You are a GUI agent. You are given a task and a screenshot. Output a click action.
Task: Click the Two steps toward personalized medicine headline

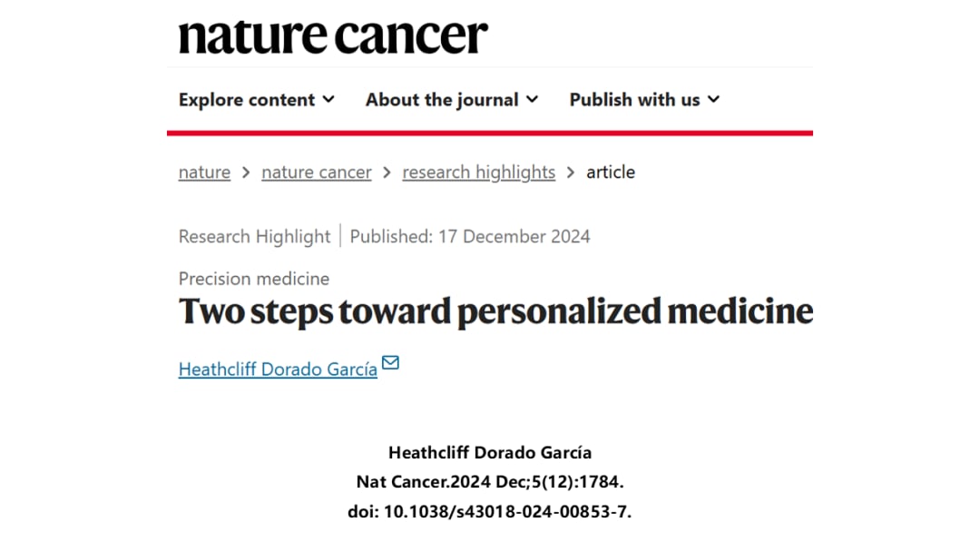click(495, 311)
